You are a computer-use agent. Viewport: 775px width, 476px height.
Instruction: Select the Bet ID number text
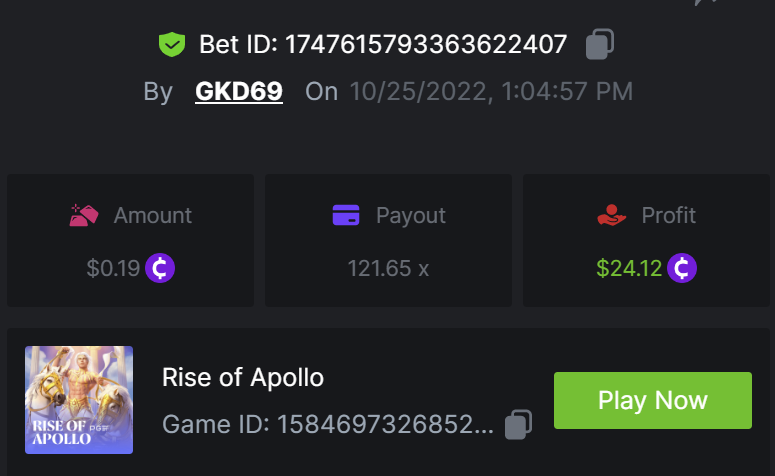[x=426, y=44]
